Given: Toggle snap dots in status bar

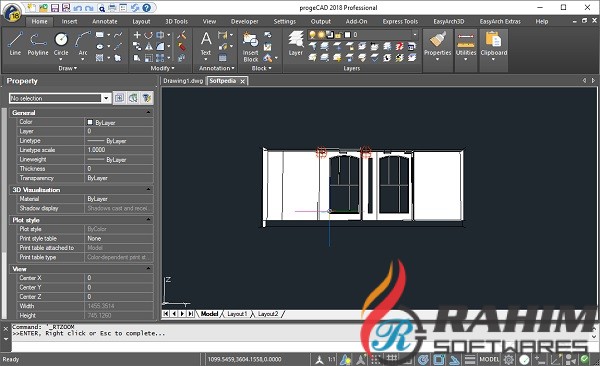Looking at the screenshot, I should coord(376,359).
